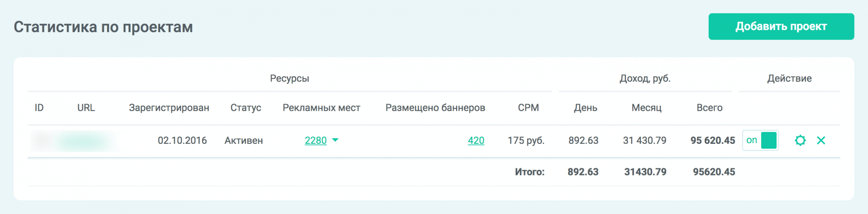Open project settings gear icon
Viewport: 868px width, 214px height.
coord(800,140)
